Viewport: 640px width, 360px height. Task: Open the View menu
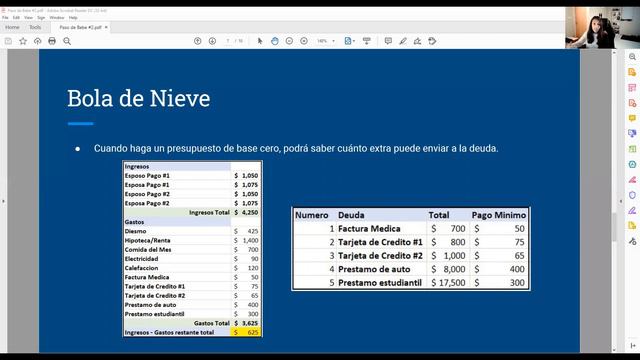click(x=28, y=18)
